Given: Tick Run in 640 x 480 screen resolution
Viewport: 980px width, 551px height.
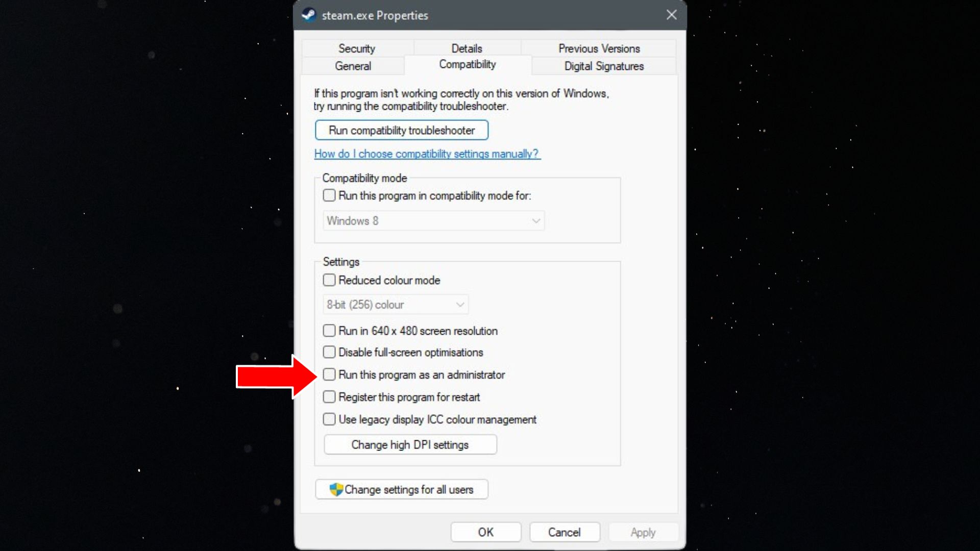Looking at the screenshot, I should coord(329,331).
